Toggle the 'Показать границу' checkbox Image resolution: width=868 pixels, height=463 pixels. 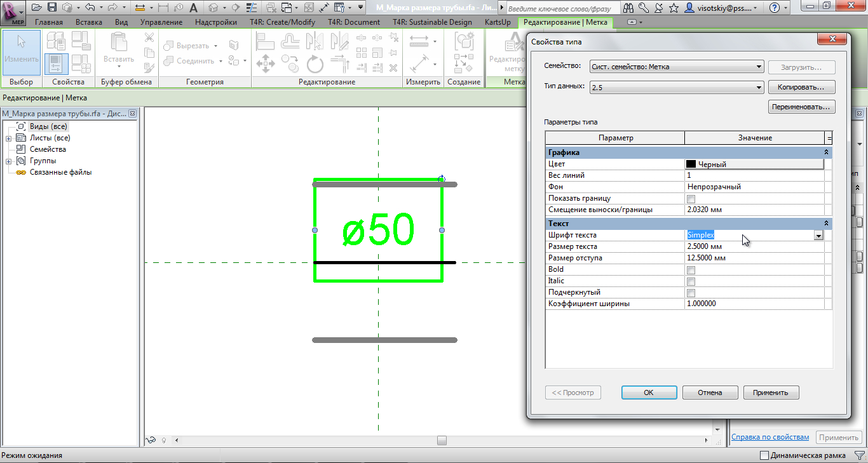(691, 199)
